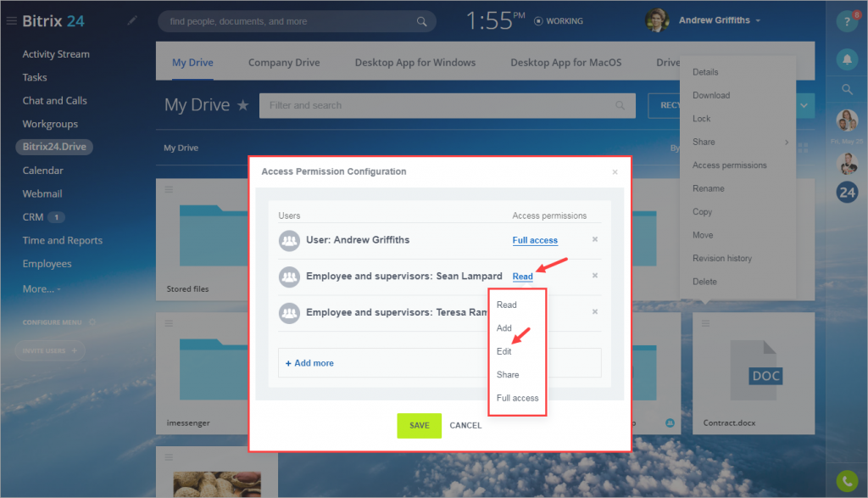Click the search icon in right panel

tap(847, 89)
